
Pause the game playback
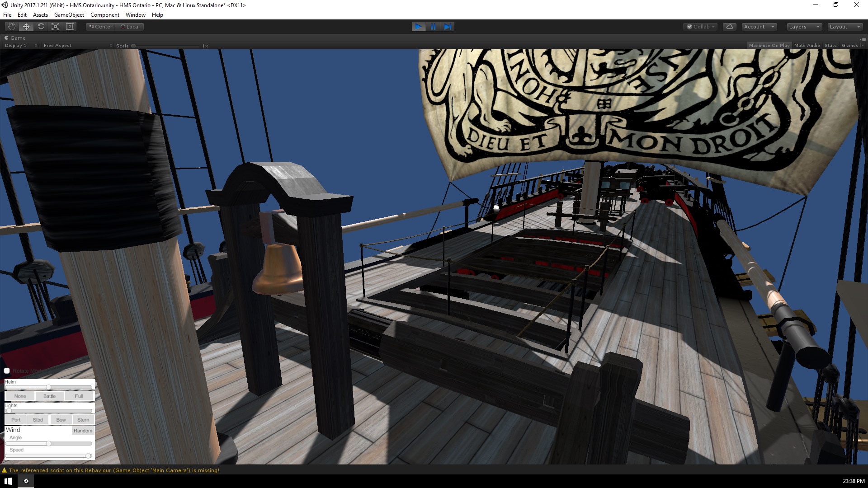[433, 27]
